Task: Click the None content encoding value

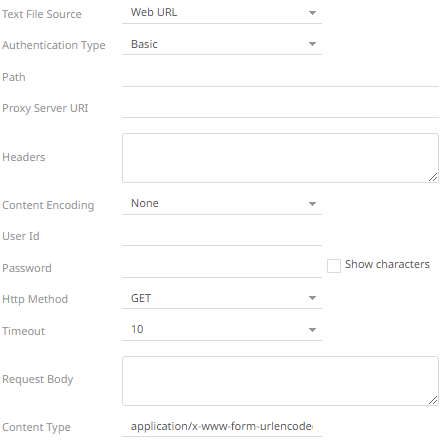Action: click(x=145, y=203)
